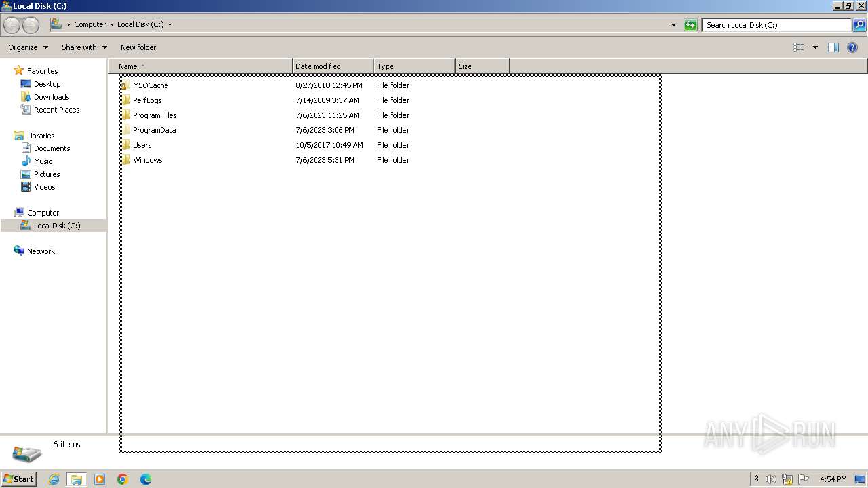Click the 4:54 PM clock

point(833,479)
